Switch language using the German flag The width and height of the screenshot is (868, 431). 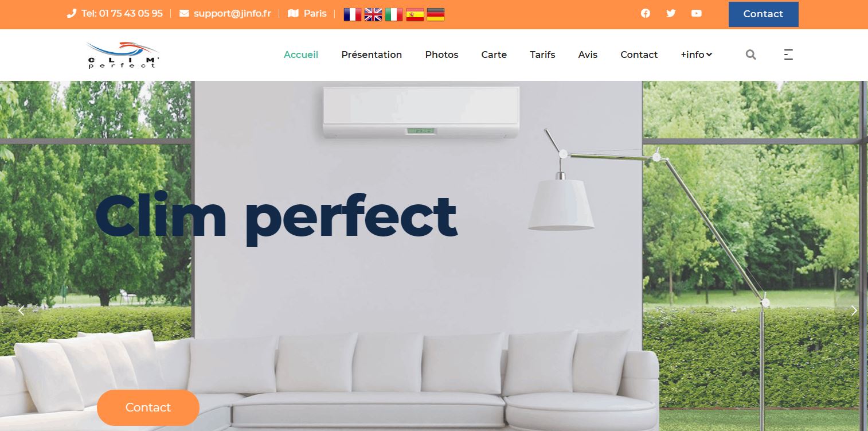436,14
